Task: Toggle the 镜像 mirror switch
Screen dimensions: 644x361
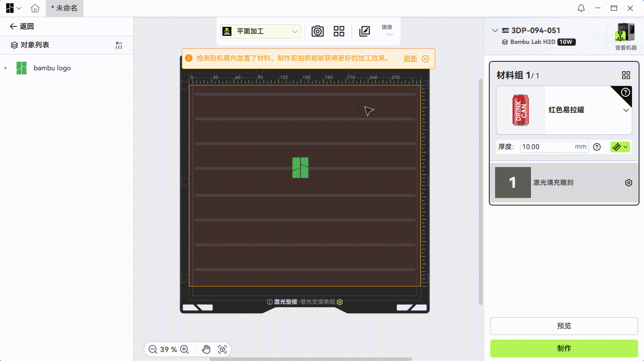Action: point(387,34)
